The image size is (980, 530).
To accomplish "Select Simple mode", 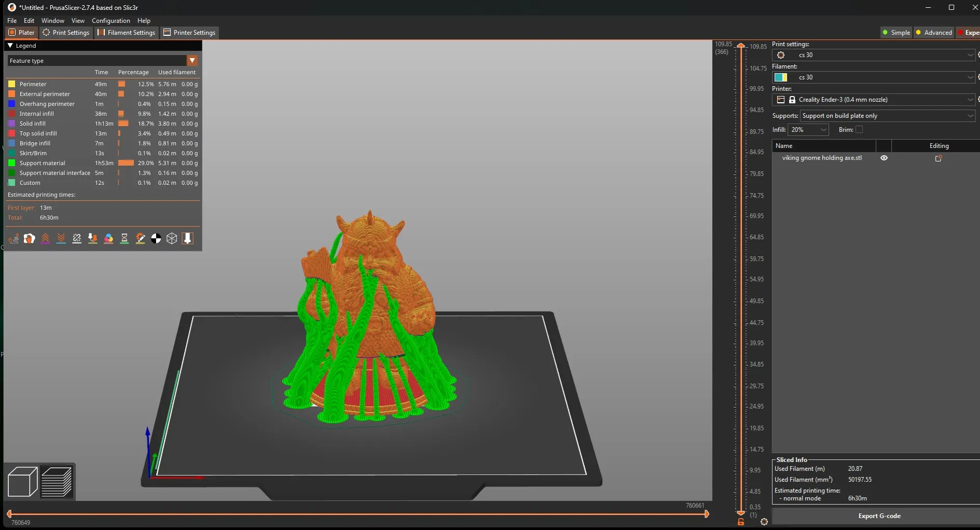I will coord(896,32).
